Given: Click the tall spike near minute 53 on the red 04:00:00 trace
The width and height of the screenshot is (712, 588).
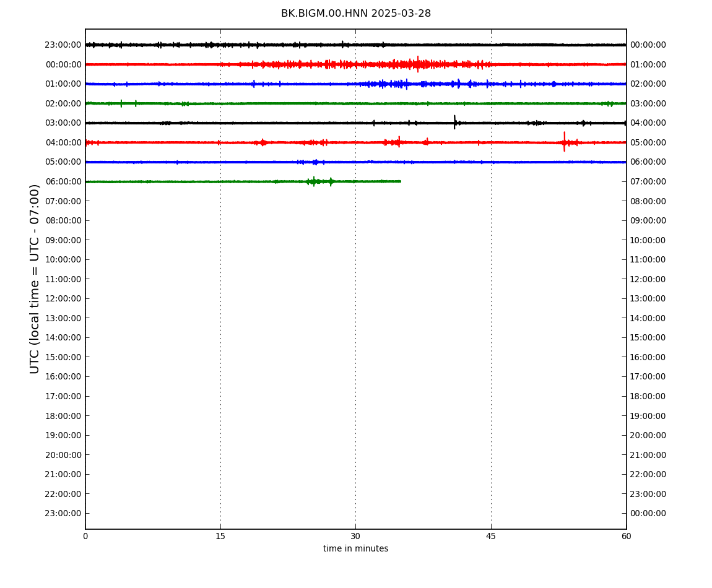Looking at the screenshot, I should click(x=565, y=142).
